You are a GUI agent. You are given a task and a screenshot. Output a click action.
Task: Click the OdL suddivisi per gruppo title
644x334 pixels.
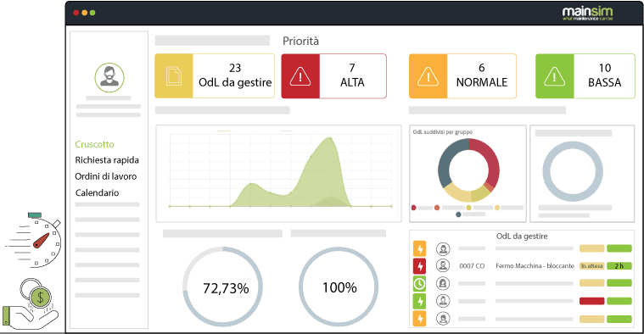pyautogui.click(x=443, y=132)
